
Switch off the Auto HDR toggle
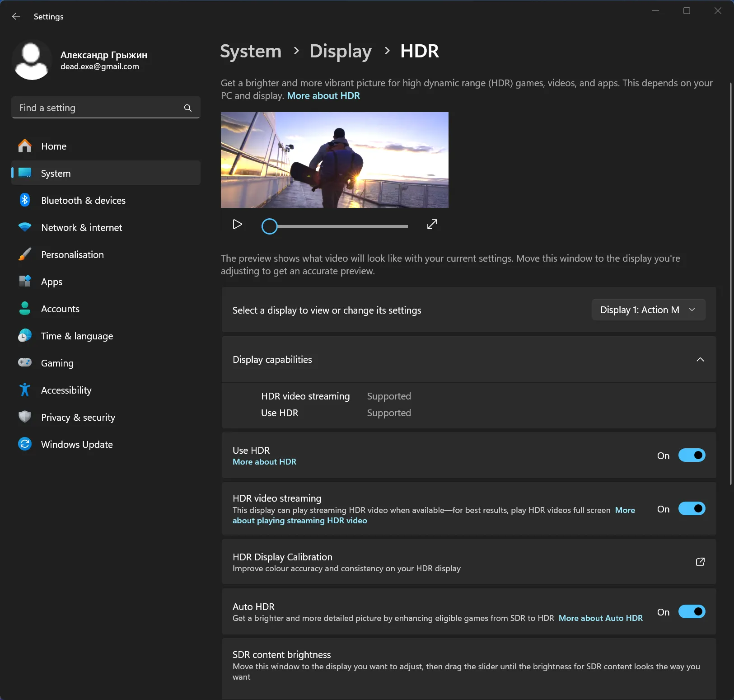(692, 612)
